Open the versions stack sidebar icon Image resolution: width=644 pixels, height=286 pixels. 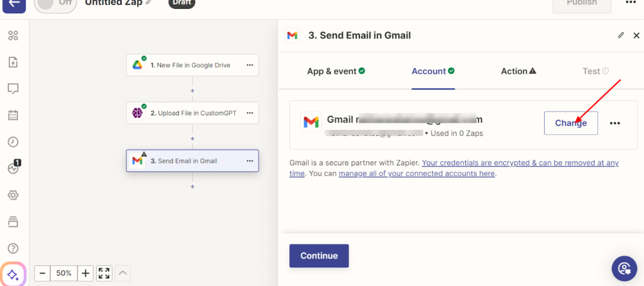[13, 222]
